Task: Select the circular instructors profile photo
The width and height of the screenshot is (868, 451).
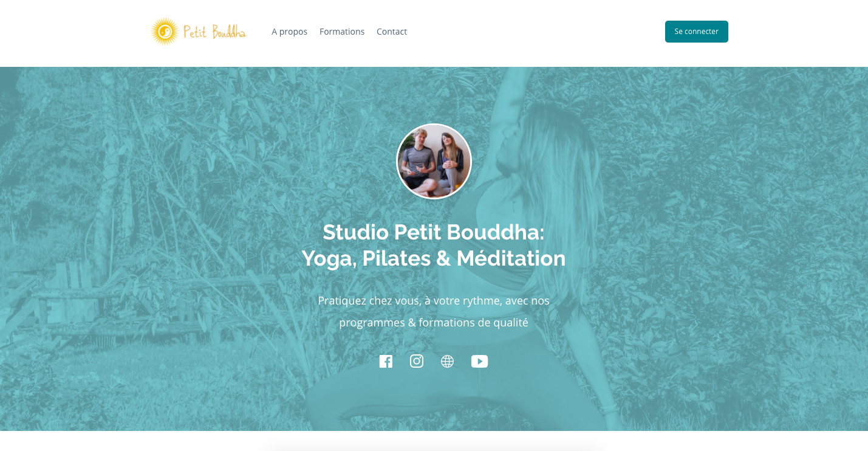Action: pos(434,162)
